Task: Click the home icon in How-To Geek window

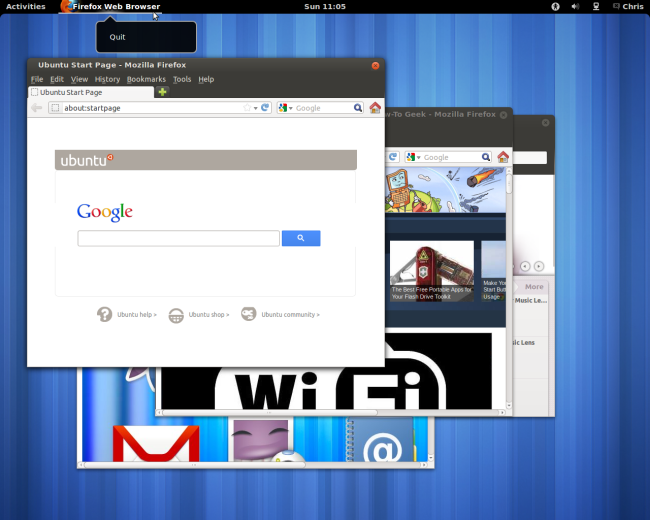Action: tap(503, 157)
